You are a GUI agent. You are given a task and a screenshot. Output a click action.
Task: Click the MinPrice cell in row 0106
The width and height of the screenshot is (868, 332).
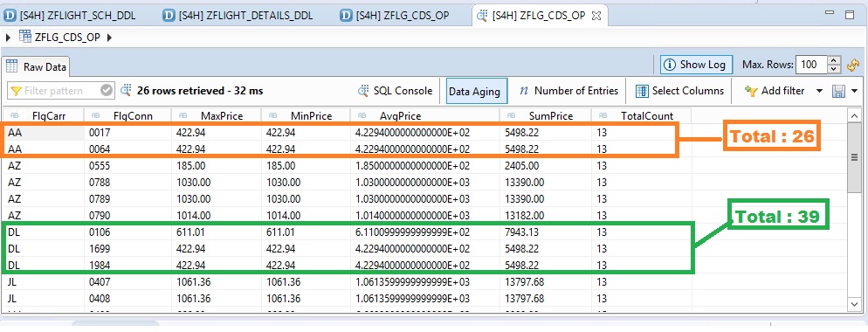click(306, 232)
